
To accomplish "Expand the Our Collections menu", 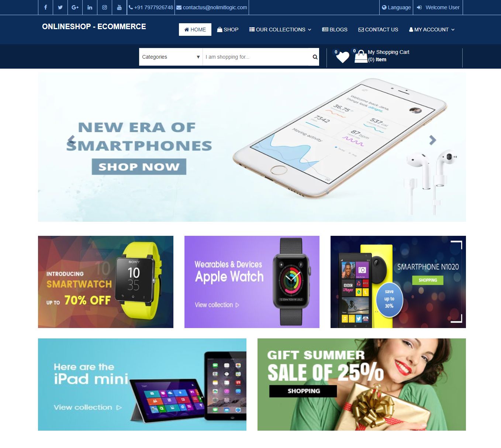I will [x=280, y=30].
